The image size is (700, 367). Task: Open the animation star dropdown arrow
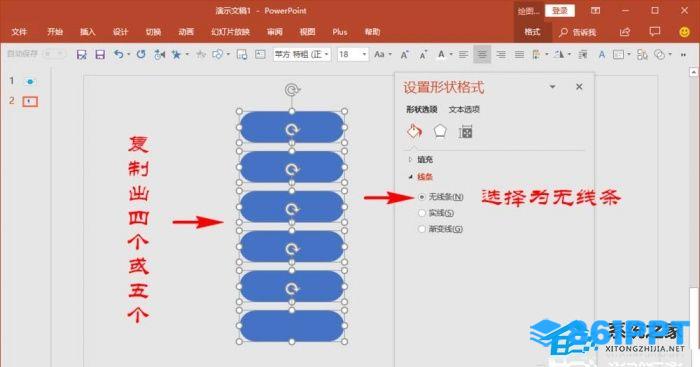(x=187, y=54)
